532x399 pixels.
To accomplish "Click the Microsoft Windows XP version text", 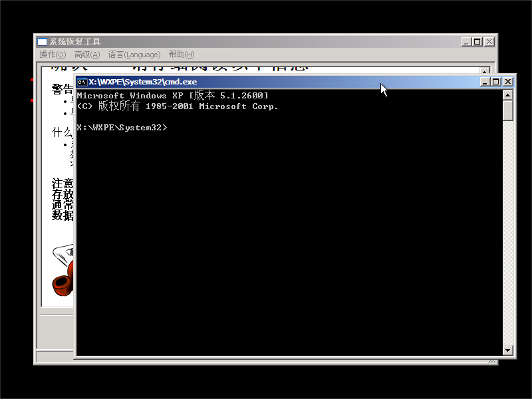I will tap(172, 95).
